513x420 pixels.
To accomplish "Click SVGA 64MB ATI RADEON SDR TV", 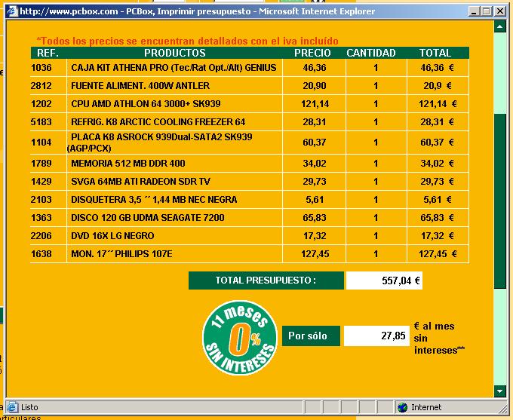I will pyautogui.click(x=140, y=182).
